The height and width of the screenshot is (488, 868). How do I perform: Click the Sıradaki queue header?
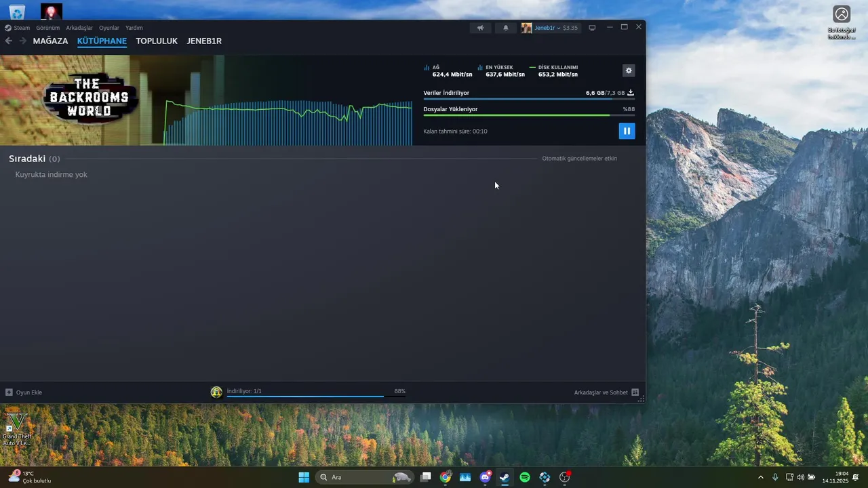(34, 159)
